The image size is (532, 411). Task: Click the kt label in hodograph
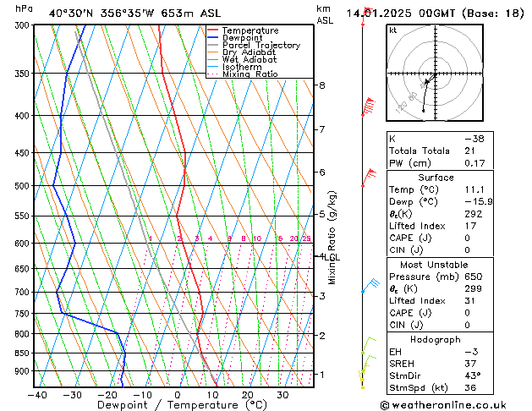(x=393, y=30)
